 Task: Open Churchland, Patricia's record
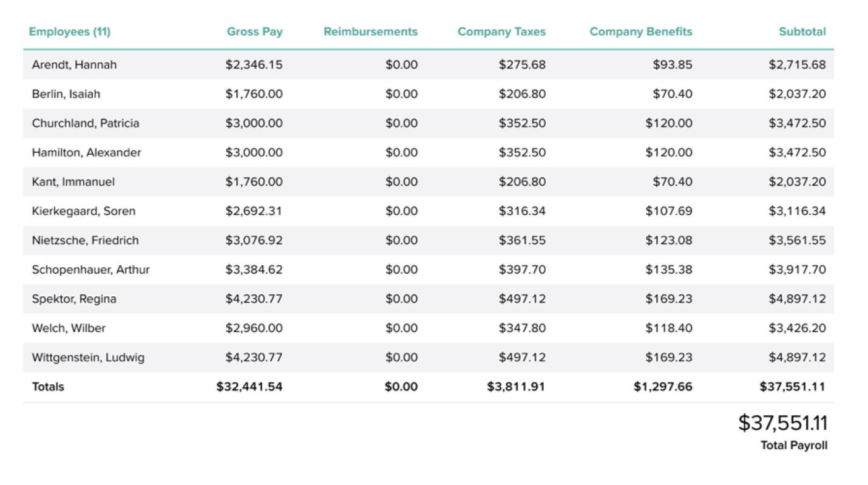(x=86, y=123)
